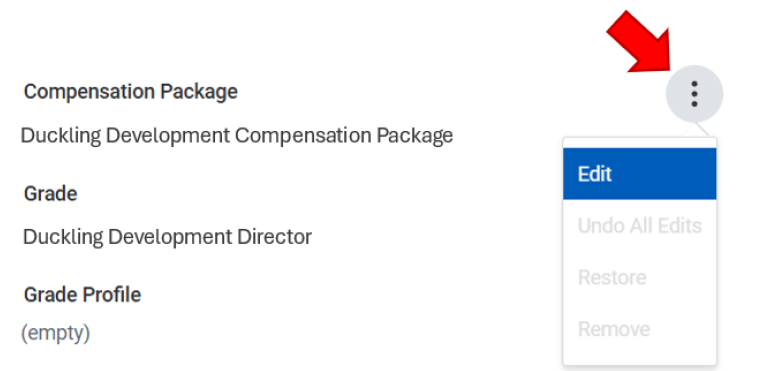Open the three-dot more actions menu
Screen dimensions: 772x371
coord(694,93)
